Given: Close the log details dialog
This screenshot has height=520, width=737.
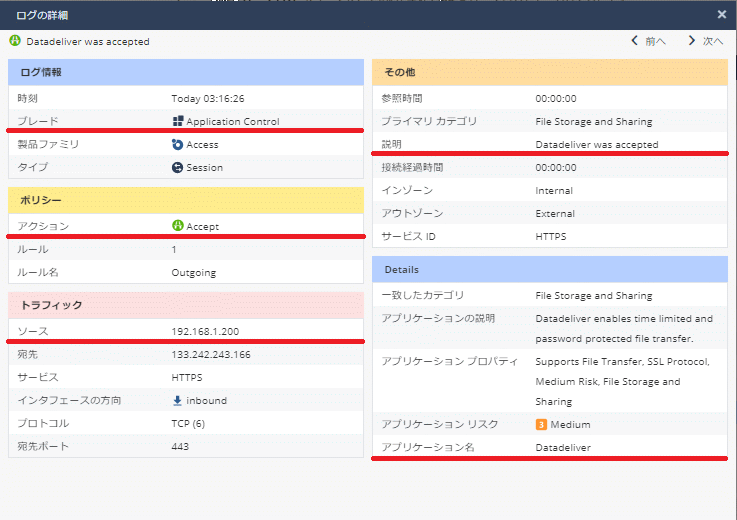Looking at the screenshot, I should click(722, 15).
